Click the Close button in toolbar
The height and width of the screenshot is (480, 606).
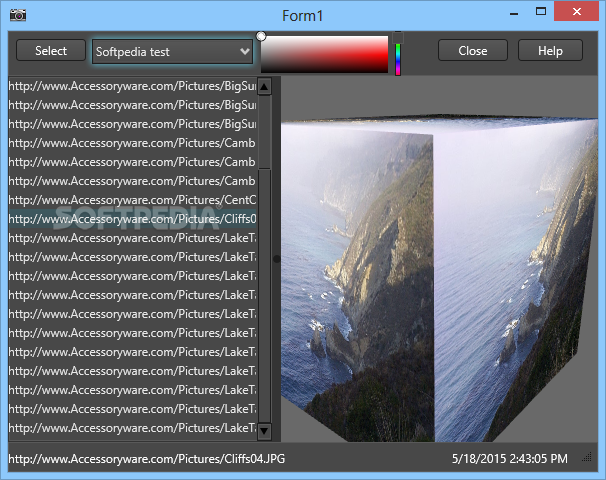point(473,51)
